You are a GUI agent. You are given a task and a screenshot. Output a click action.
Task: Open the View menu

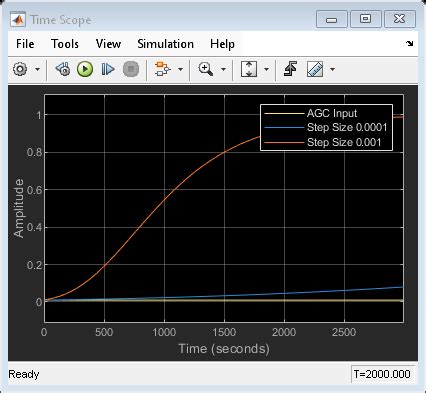[108, 44]
